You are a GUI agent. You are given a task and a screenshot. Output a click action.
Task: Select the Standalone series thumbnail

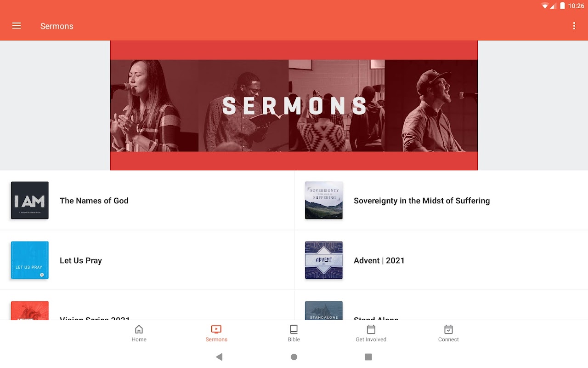tap(324, 310)
